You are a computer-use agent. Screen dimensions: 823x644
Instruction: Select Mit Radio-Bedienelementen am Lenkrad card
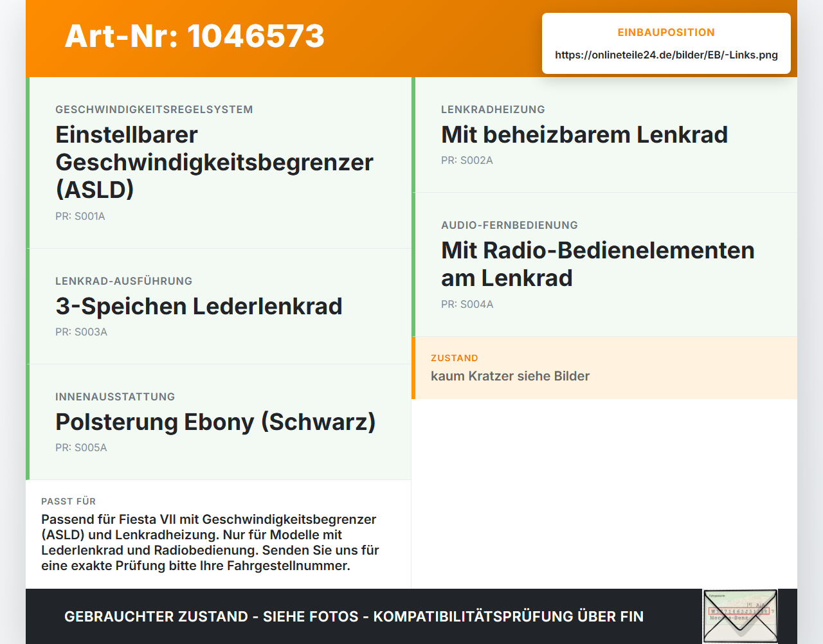click(x=604, y=265)
